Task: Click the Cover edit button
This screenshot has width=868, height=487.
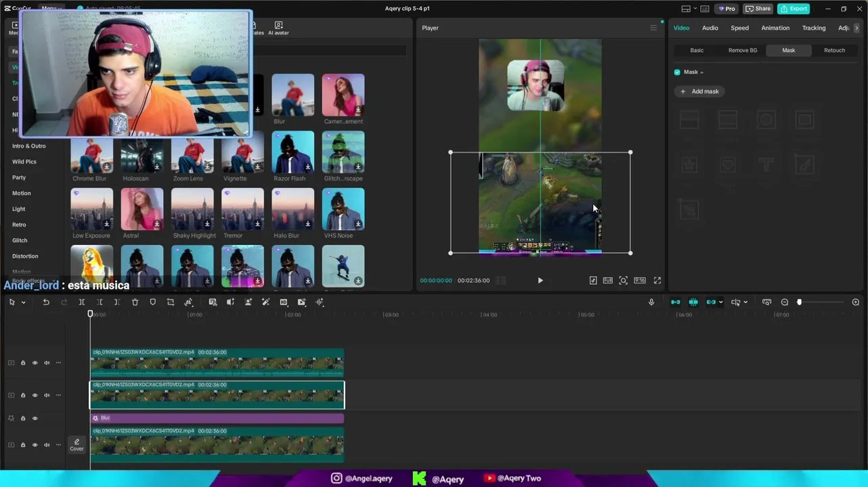Action: tap(77, 444)
